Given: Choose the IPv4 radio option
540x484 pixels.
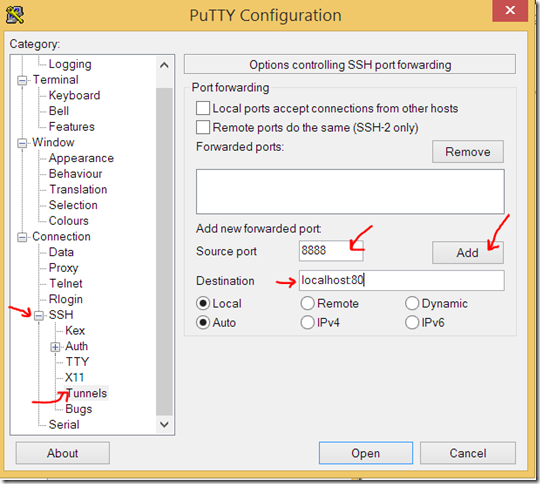Looking at the screenshot, I should point(307,323).
